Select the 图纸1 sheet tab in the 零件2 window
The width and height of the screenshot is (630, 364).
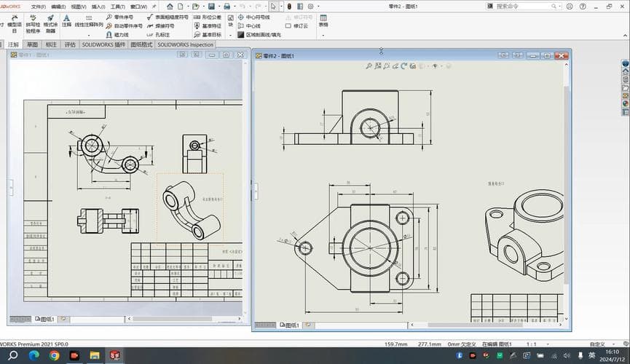pos(290,325)
